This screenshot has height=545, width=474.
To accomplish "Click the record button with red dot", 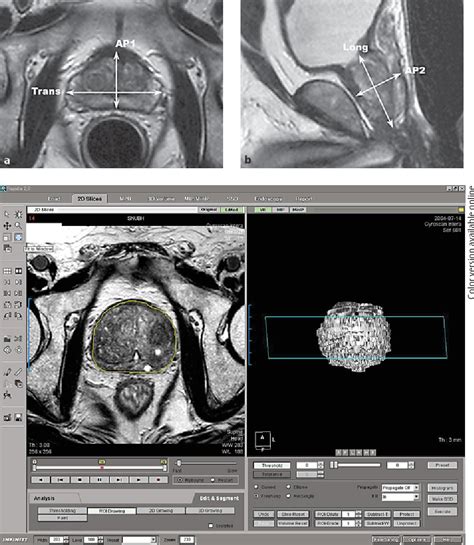I will coord(158,480).
